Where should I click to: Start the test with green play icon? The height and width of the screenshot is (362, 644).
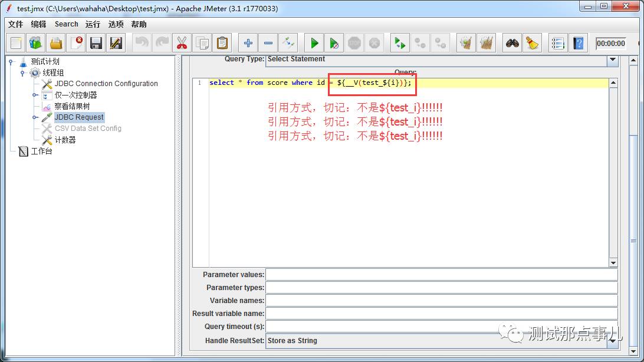coord(314,43)
